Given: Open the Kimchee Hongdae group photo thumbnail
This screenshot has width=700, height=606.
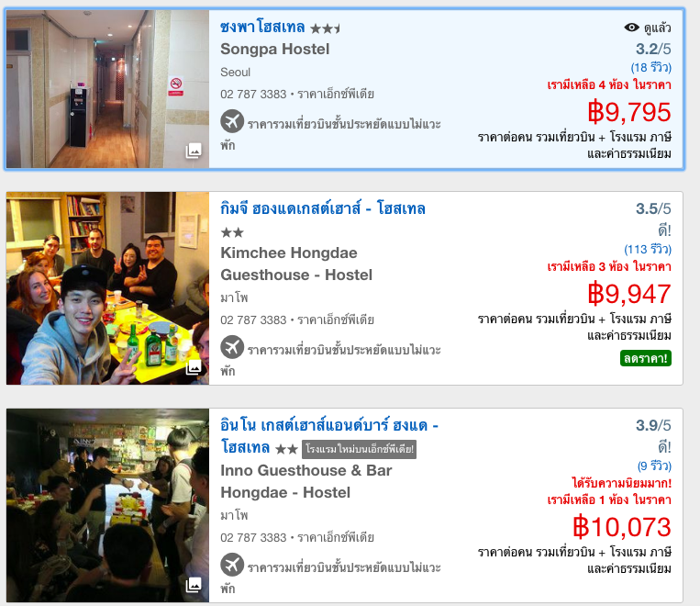Looking at the screenshot, I should pyautogui.click(x=107, y=288).
